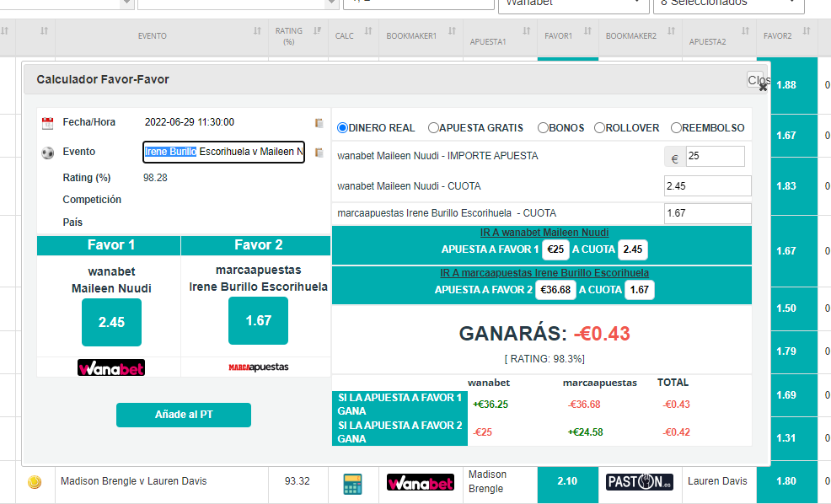Click the 1.69 FAVOR2 odds cell

(786, 395)
